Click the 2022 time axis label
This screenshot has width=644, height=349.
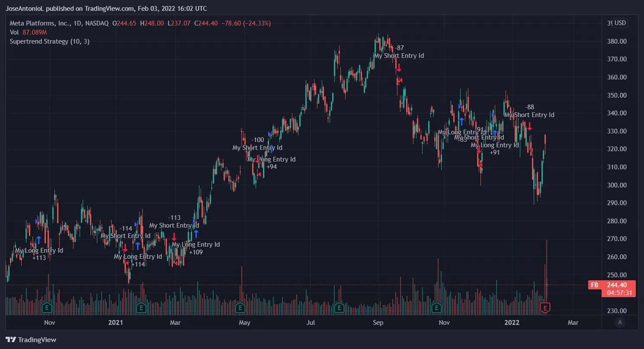512,322
